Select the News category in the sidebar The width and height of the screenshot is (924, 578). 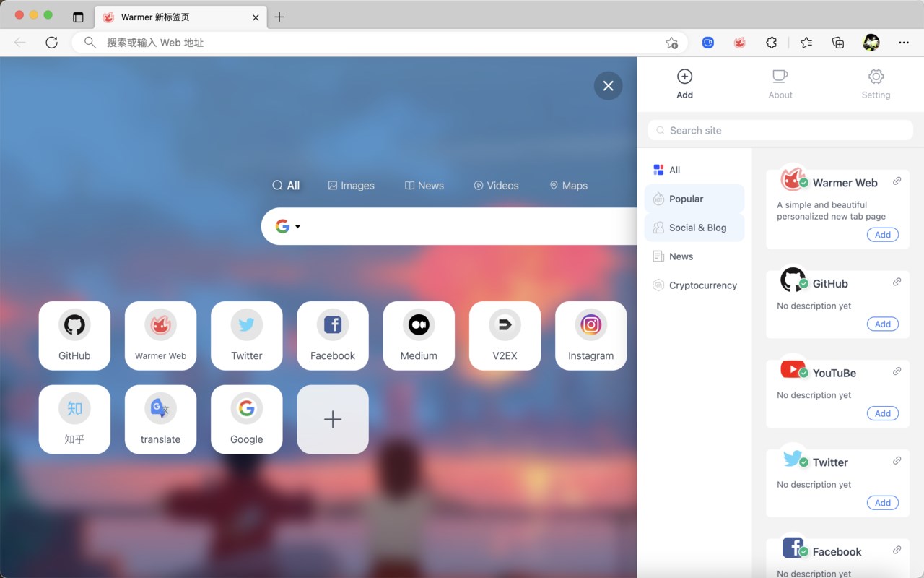point(694,256)
